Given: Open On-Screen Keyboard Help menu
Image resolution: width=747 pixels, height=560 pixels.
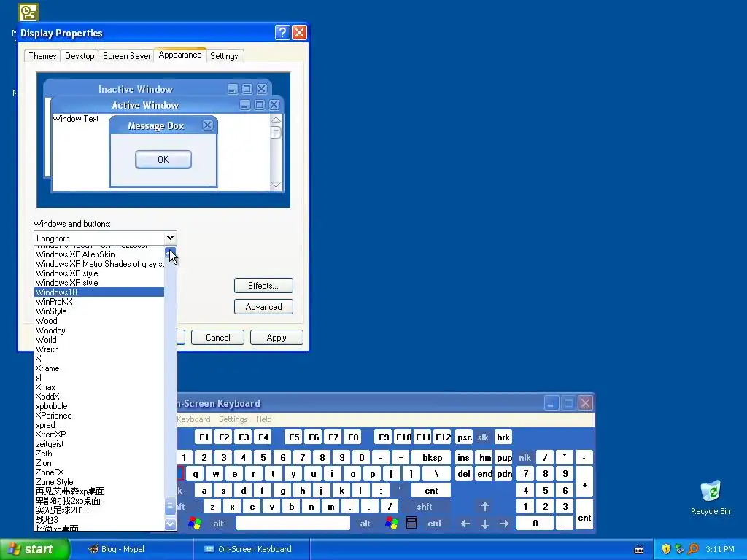Looking at the screenshot, I should (263, 419).
